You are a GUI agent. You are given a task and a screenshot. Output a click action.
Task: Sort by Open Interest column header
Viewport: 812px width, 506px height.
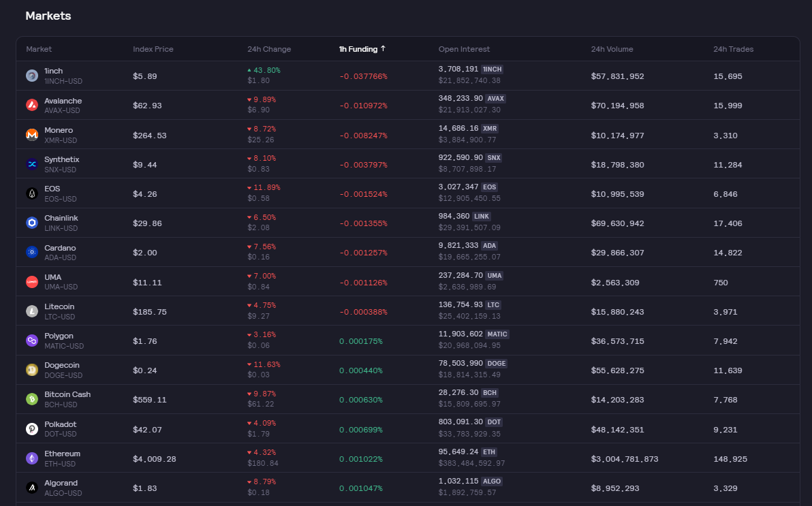pos(464,49)
